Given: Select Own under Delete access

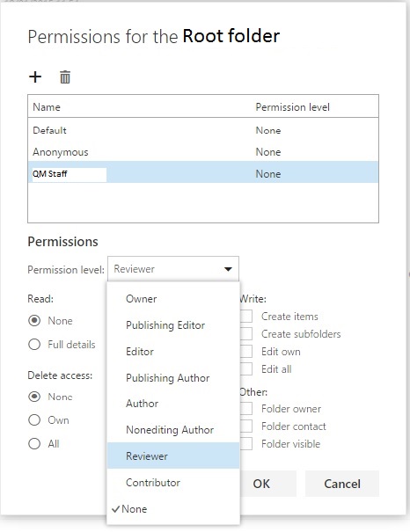Looking at the screenshot, I should click(x=34, y=420).
